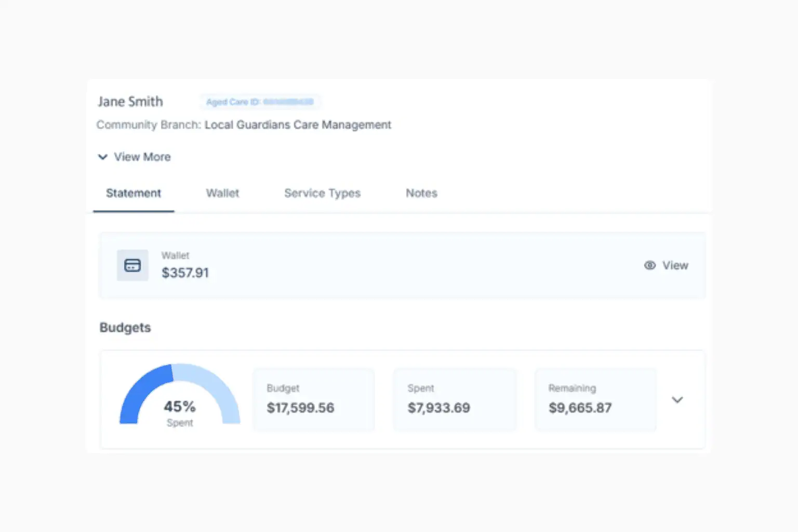Click the 45% spent gauge
Image resolution: width=798 pixels, height=532 pixels.
pos(180,395)
